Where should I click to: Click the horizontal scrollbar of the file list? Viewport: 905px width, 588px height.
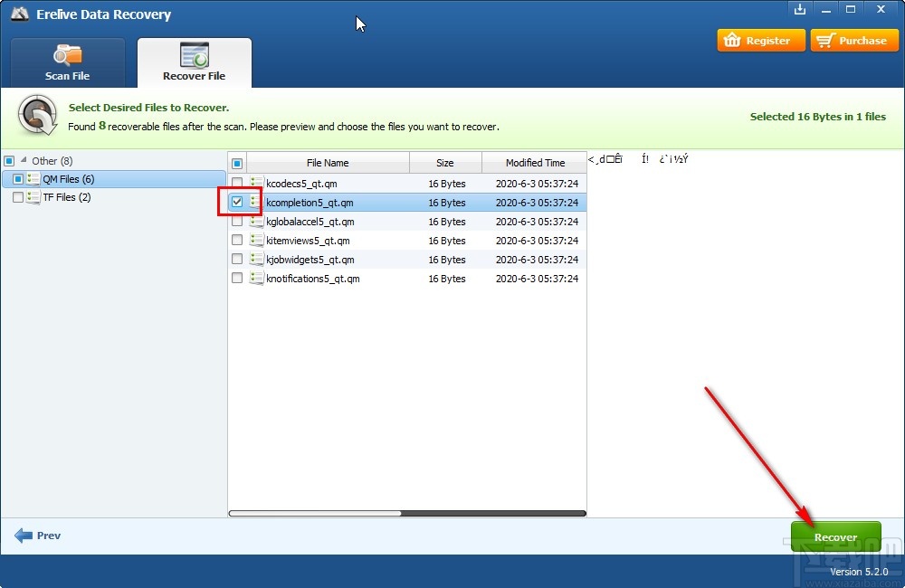point(407,513)
